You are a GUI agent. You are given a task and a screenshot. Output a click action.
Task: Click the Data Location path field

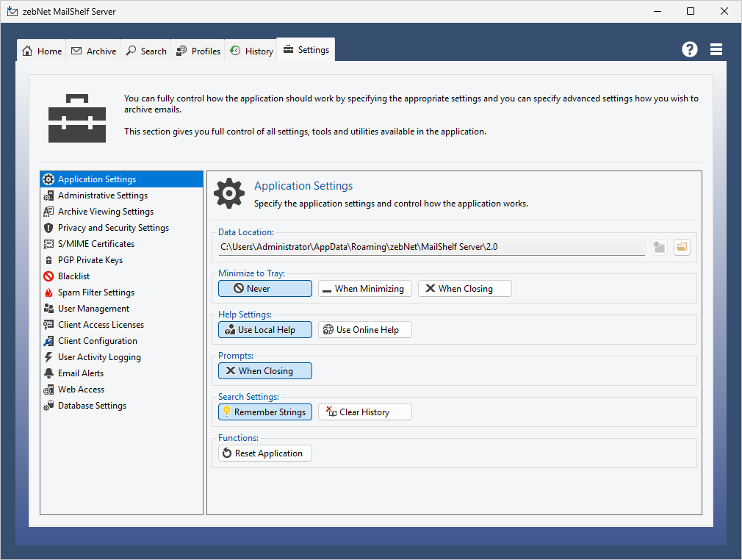tap(431, 247)
